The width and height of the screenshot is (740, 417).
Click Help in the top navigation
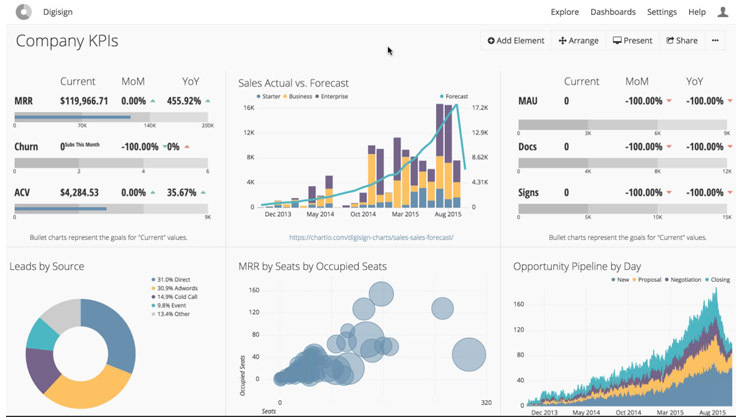pos(697,12)
